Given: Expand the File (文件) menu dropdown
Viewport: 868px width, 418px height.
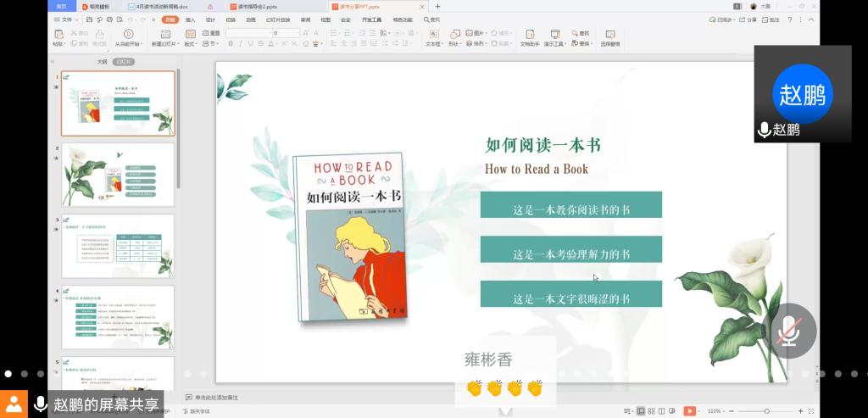Looking at the screenshot, I should 66,20.
